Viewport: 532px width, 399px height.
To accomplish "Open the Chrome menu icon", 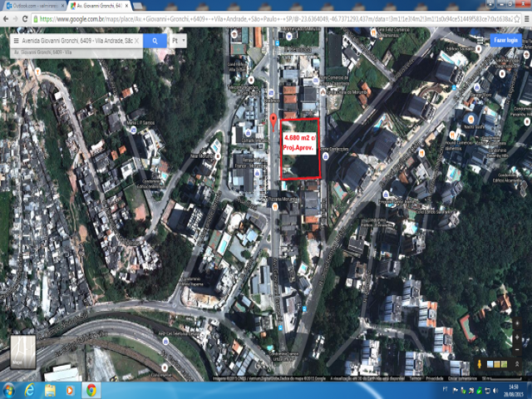I will coord(526,19).
